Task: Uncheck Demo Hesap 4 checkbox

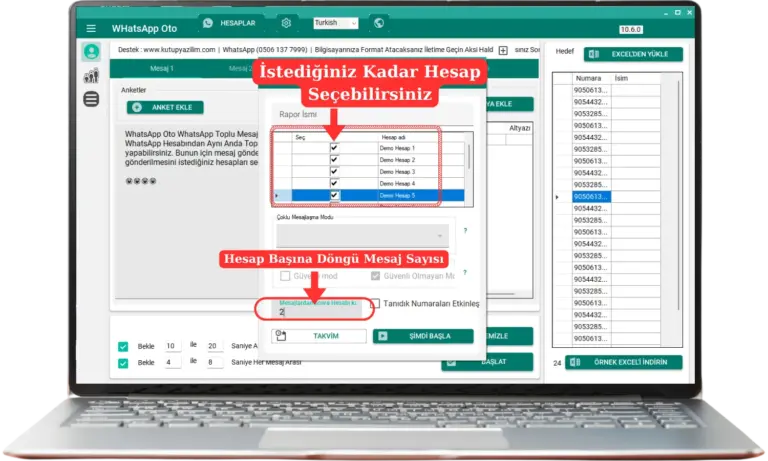Action: 334,183
